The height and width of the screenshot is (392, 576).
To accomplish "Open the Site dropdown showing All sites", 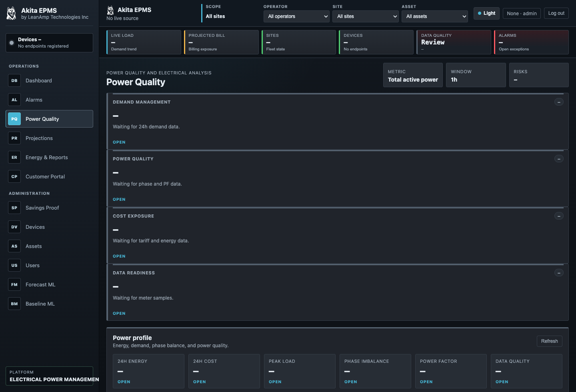I will coord(366,16).
